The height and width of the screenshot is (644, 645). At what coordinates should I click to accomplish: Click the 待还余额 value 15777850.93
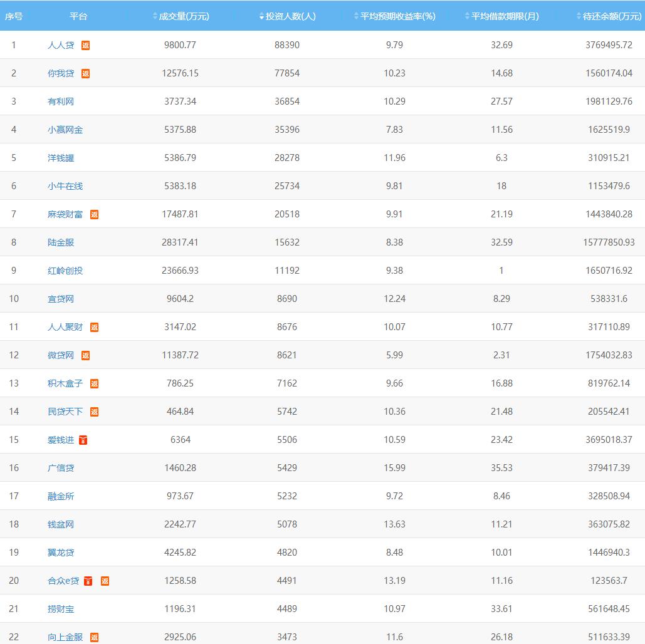(x=609, y=242)
